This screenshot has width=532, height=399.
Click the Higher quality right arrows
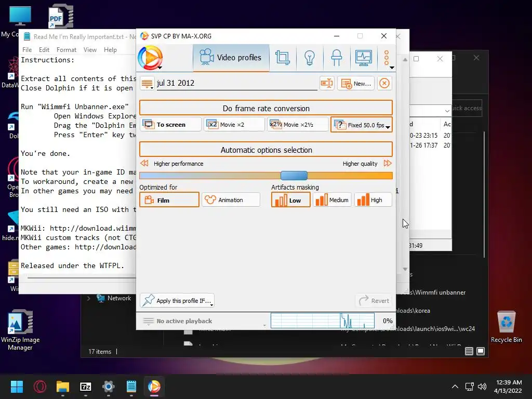pos(388,163)
